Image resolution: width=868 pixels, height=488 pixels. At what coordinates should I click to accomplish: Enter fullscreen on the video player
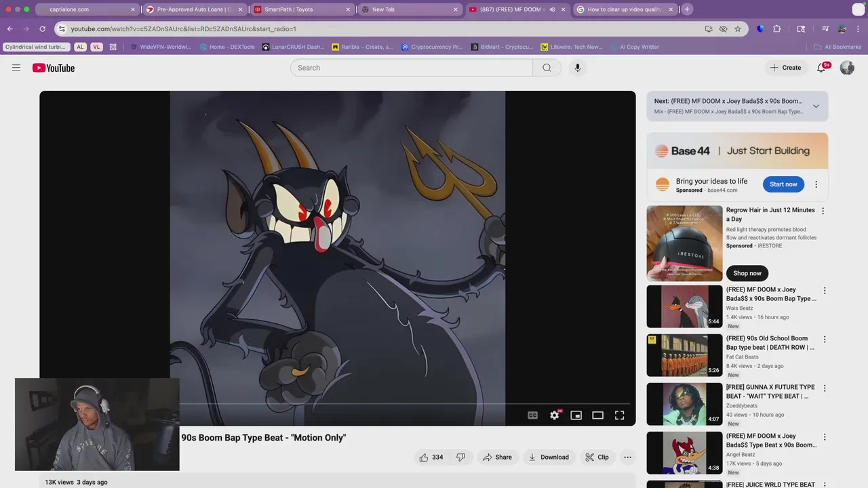[x=619, y=415]
